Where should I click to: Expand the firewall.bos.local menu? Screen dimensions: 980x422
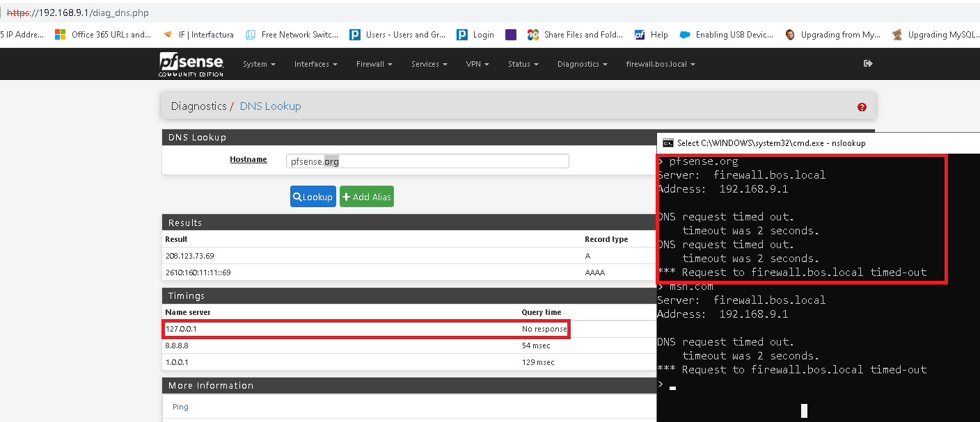point(661,64)
